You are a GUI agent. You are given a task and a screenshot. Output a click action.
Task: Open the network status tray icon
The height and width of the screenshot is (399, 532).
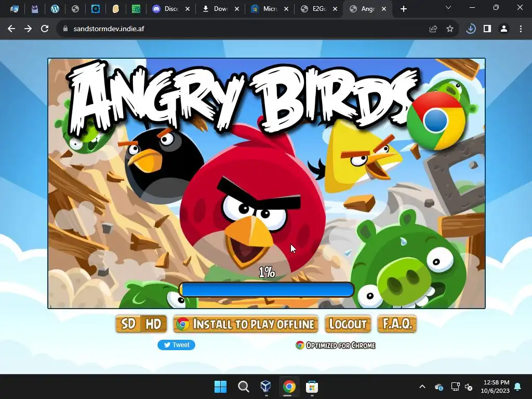click(455, 387)
